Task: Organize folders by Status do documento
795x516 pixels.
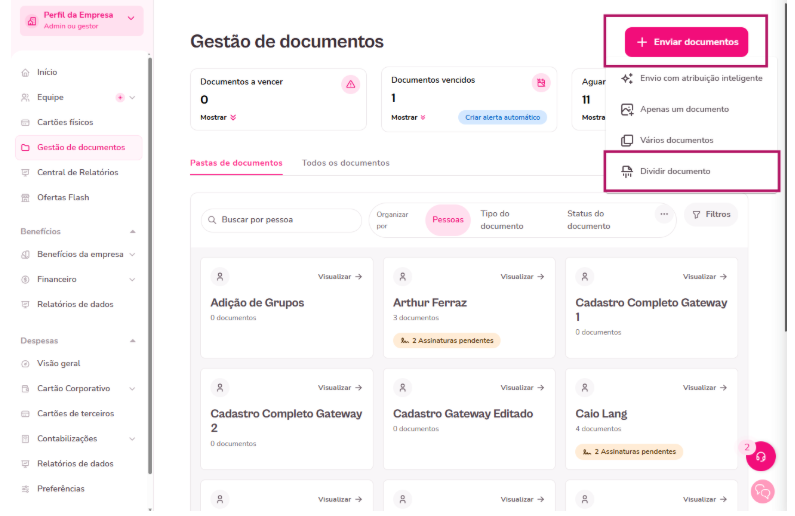Action: [589, 220]
